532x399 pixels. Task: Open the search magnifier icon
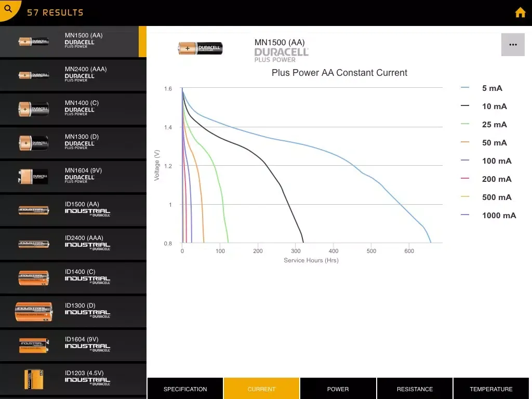8,8
